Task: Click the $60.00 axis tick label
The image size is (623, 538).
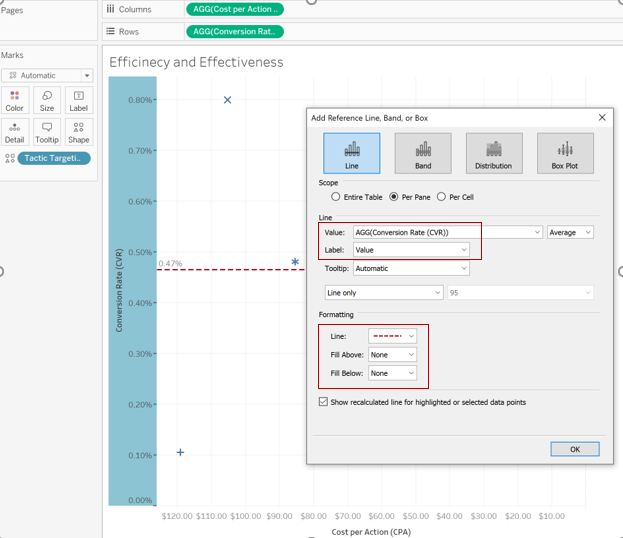Action: pyautogui.click(x=381, y=516)
